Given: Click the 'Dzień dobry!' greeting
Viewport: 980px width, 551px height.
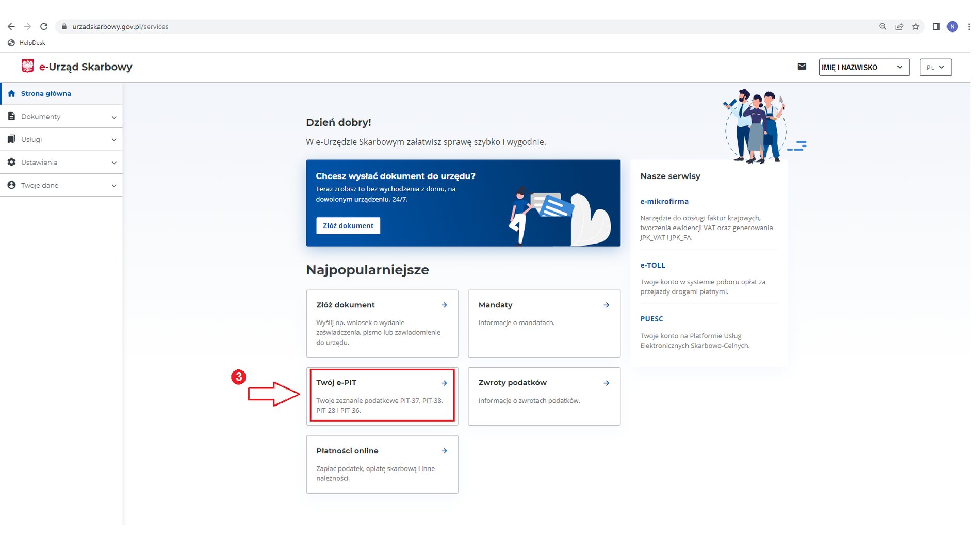Looking at the screenshot, I should pos(338,122).
